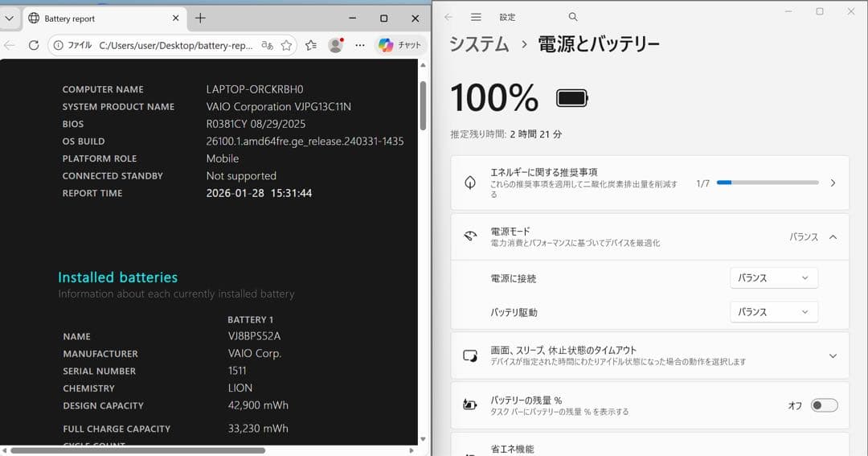Click the 電源モード gauge icon
Viewport: 868px width, 456px height.
(x=470, y=236)
